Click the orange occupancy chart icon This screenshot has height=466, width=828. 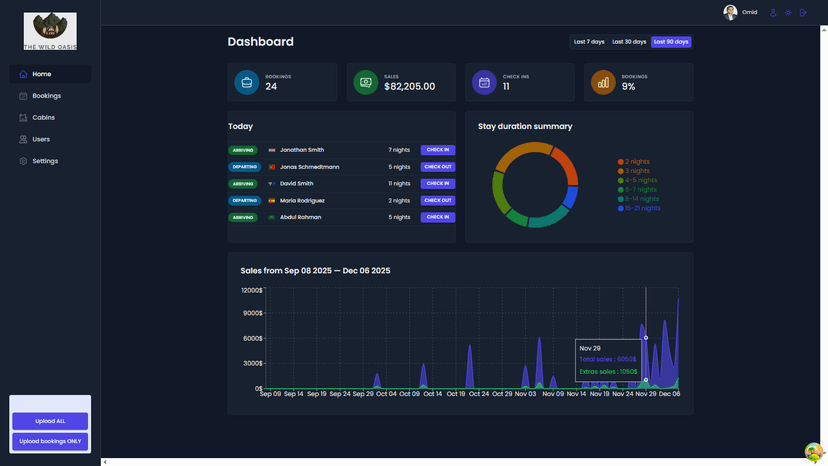[x=603, y=82]
